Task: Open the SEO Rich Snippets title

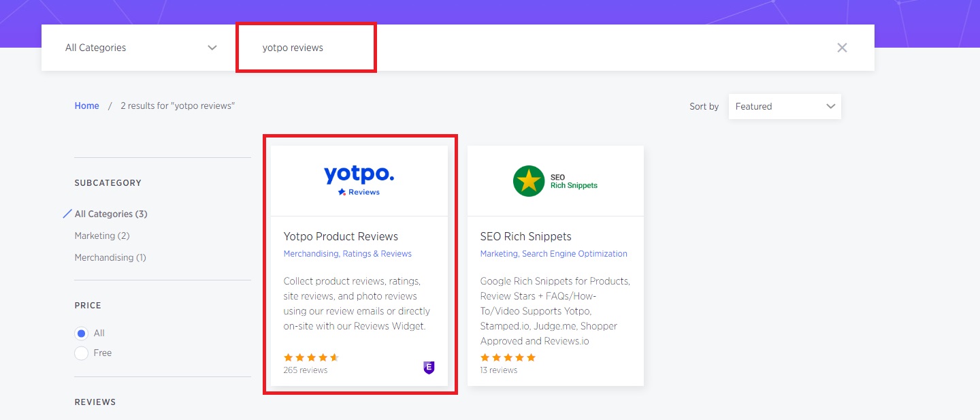Action: click(x=526, y=236)
